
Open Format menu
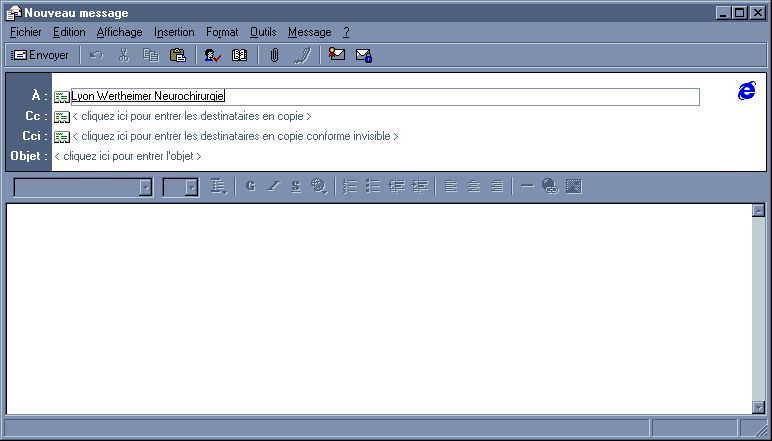tap(222, 32)
